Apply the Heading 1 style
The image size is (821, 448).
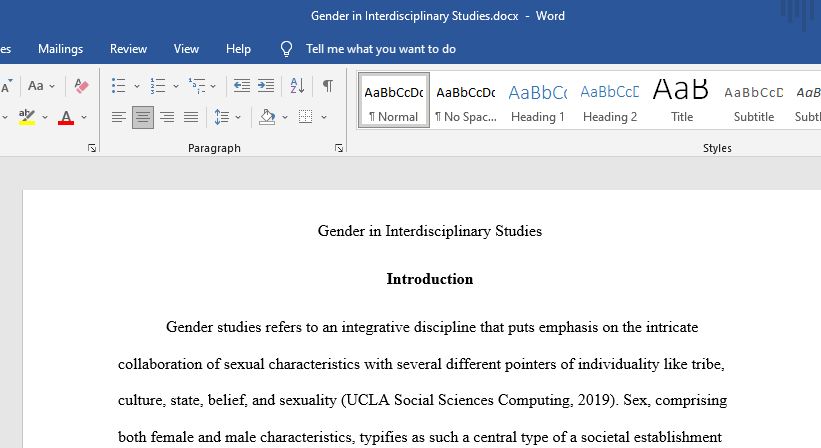point(538,100)
